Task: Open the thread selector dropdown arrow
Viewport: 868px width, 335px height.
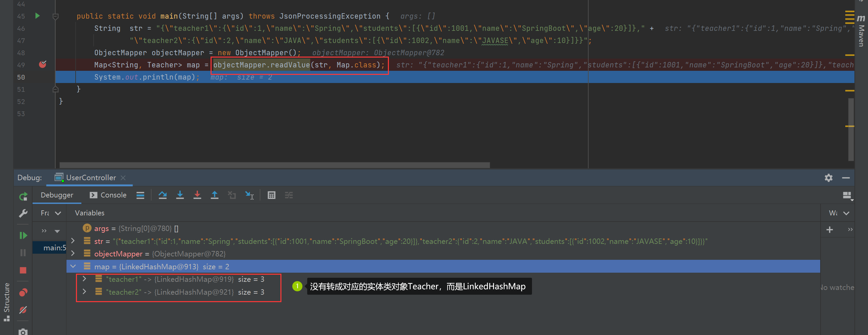Action: (57, 231)
